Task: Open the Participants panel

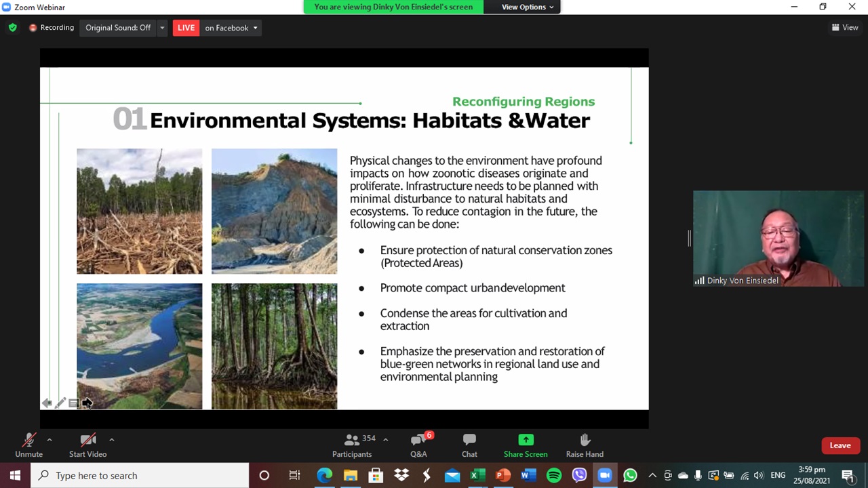Action: (352, 445)
